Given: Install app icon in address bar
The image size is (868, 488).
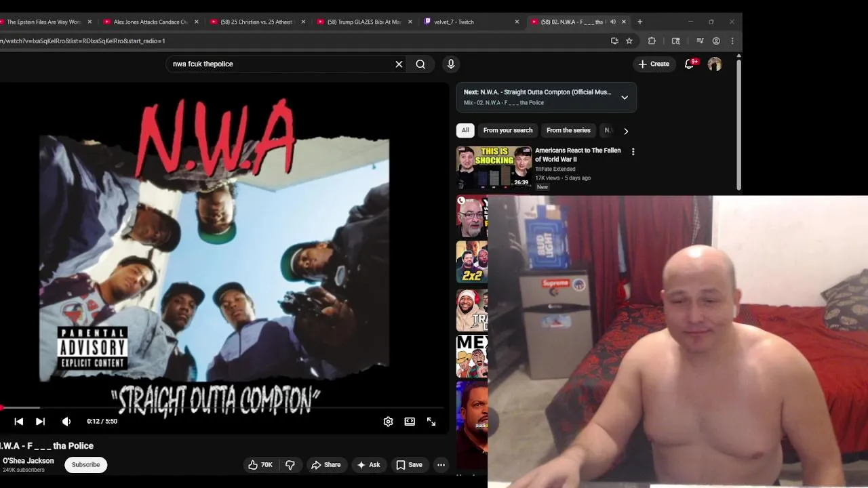Looking at the screenshot, I should tap(614, 41).
